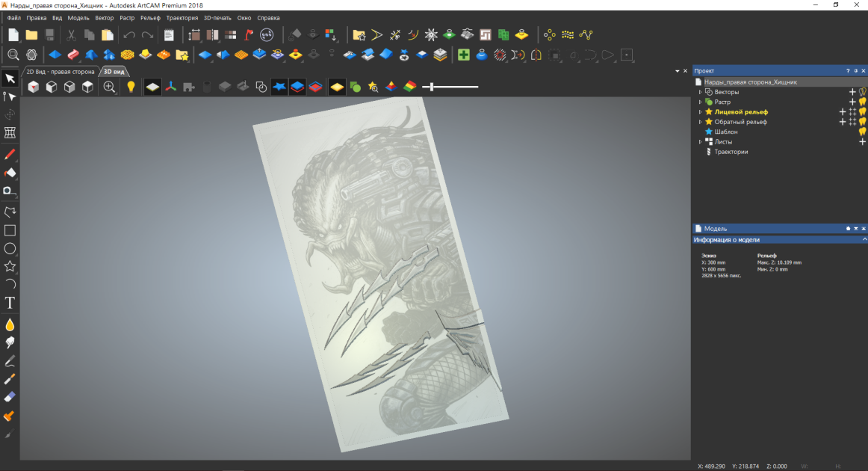Select the node editing tool

(x=10, y=96)
